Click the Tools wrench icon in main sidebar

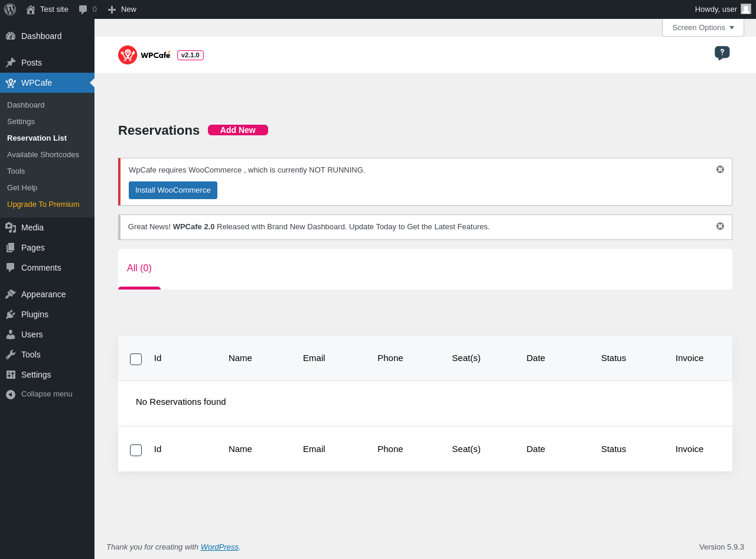[x=11, y=355]
